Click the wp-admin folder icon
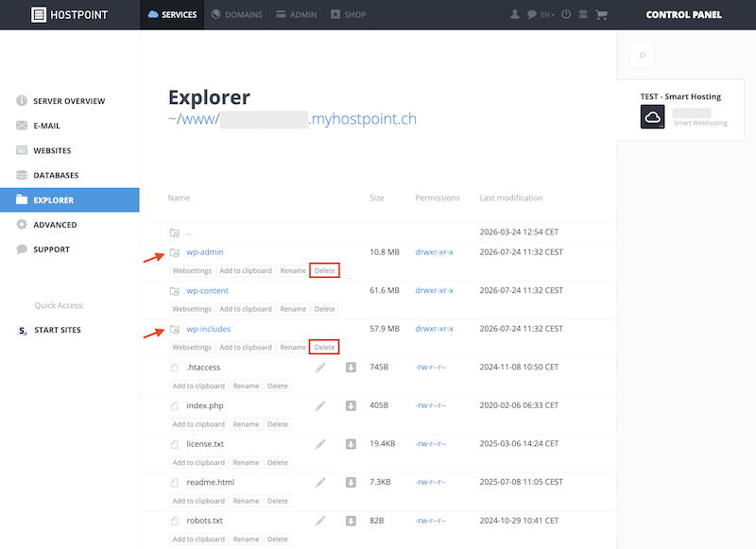The image size is (756, 549). coord(175,252)
